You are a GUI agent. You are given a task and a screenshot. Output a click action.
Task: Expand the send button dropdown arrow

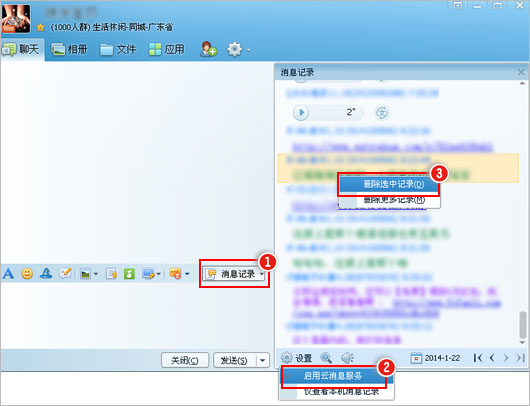tap(263, 360)
